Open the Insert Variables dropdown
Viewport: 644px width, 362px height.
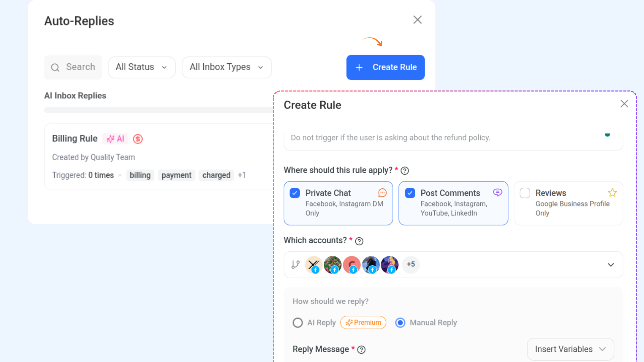point(570,349)
